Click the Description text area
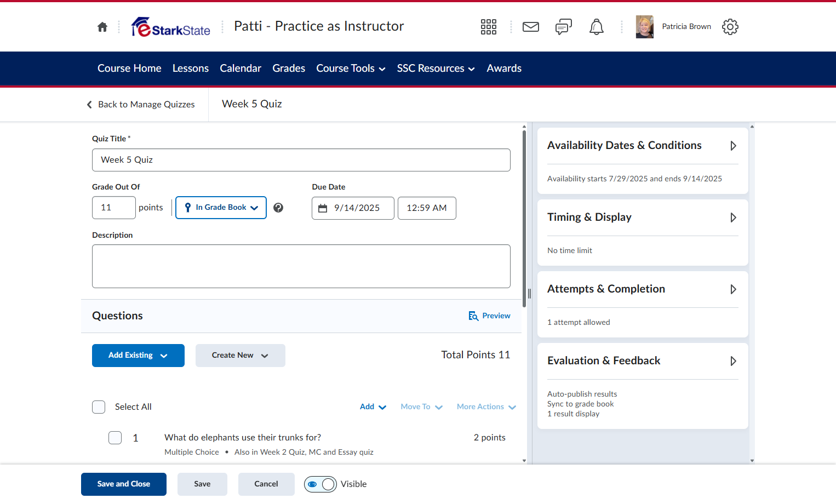The width and height of the screenshot is (836, 504). pos(301,266)
